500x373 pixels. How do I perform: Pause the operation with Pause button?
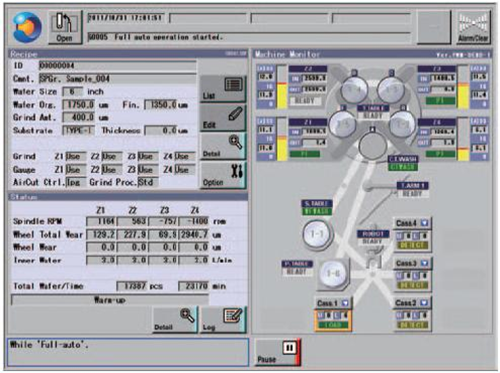pyautogui.click(x=278, y=352)
